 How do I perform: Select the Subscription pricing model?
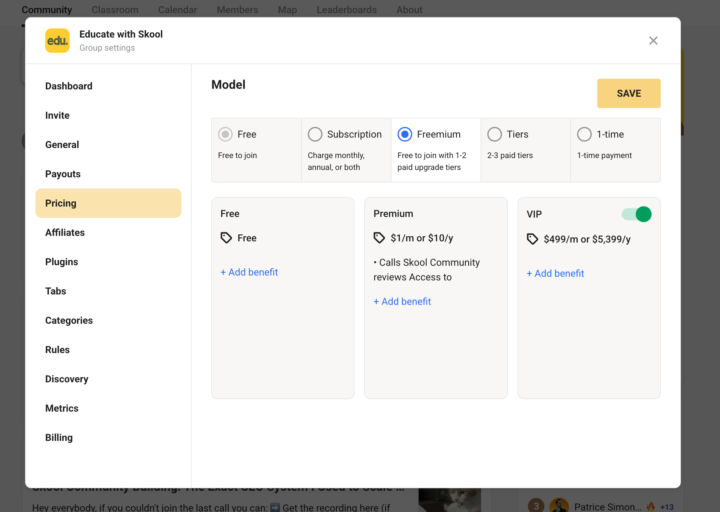click(x=315, y=134)
